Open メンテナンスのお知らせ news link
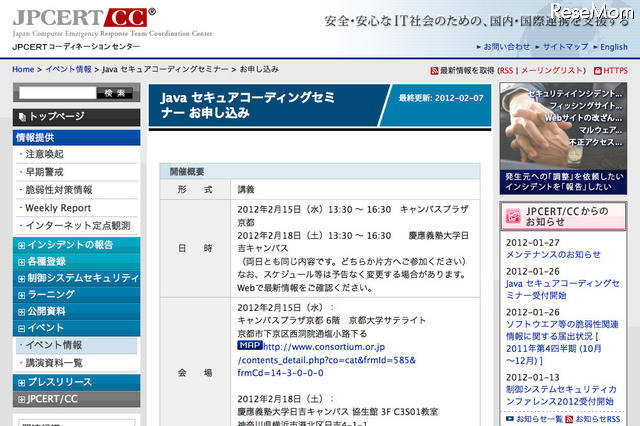Screen dimensions: 640x426 [x=553, y=255]
